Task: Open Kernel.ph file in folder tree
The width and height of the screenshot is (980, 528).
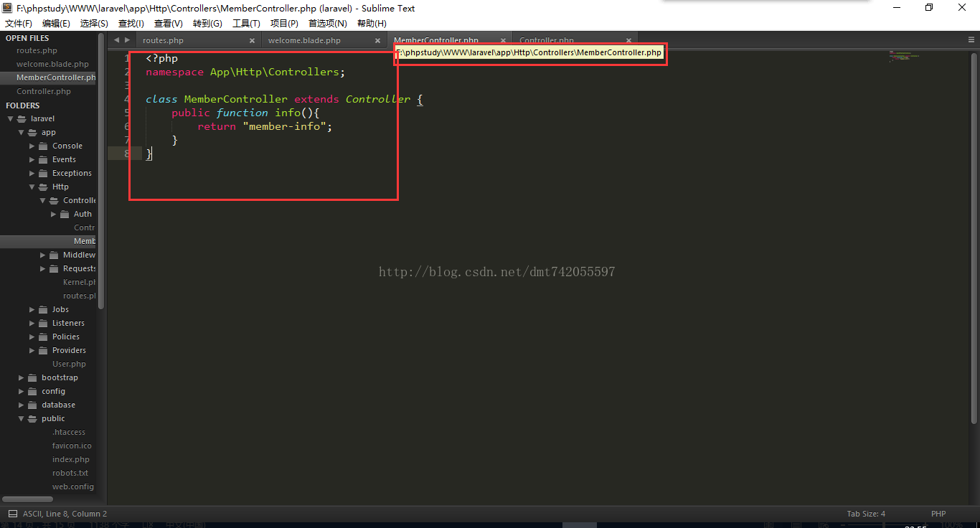Action: pos(79,283)
